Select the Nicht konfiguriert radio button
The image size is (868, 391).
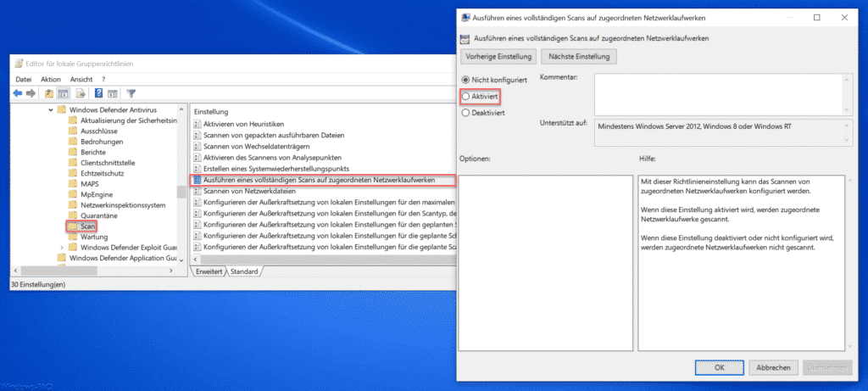coord(465,80)
